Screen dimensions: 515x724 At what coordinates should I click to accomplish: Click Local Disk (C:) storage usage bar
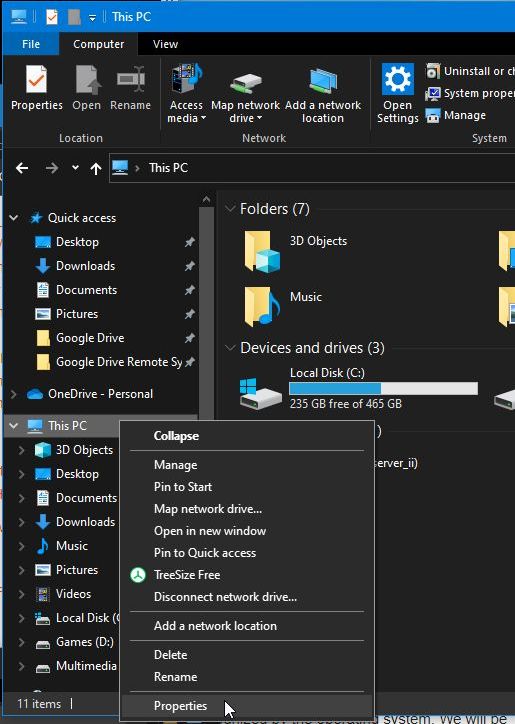tap(383, 388)
